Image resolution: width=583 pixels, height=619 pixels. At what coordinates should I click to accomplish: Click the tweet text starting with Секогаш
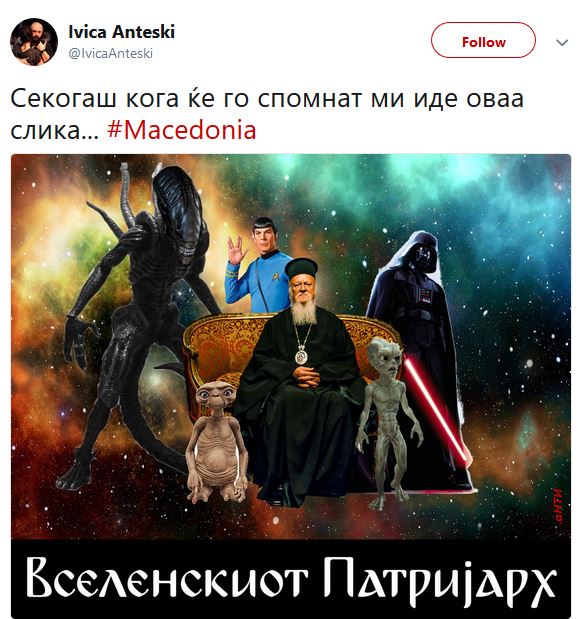pos(267,114)
